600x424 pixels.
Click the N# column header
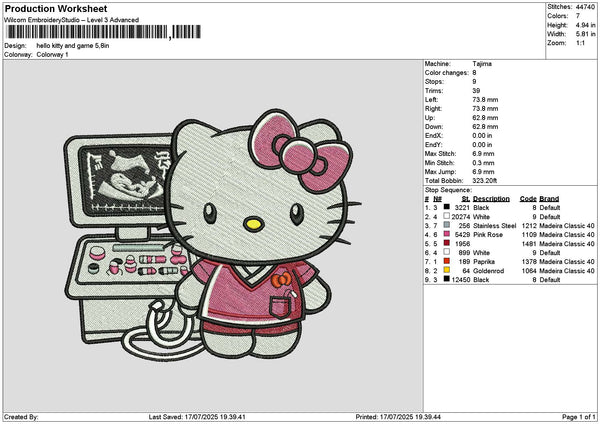click(x=437, y=199)
